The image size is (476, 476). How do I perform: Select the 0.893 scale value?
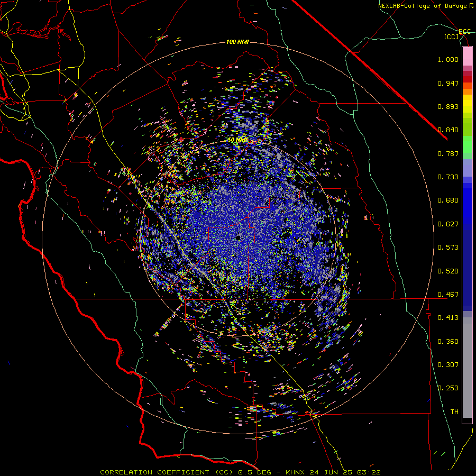(x=448, y=106)
